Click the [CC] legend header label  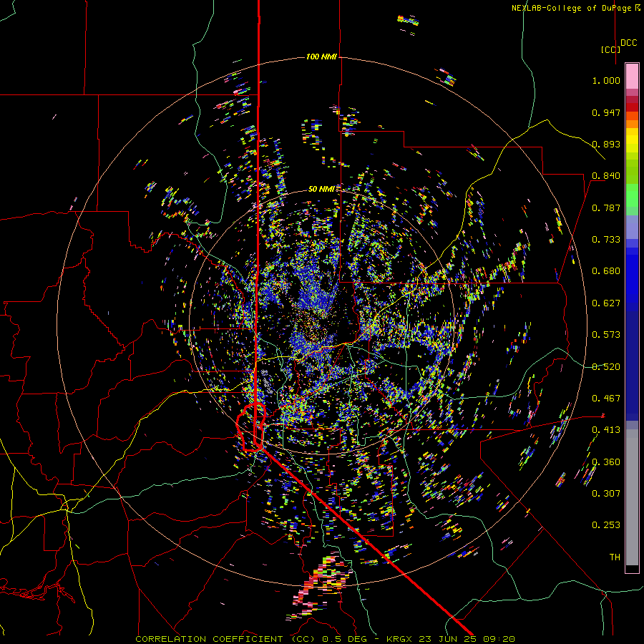[610, 49]
